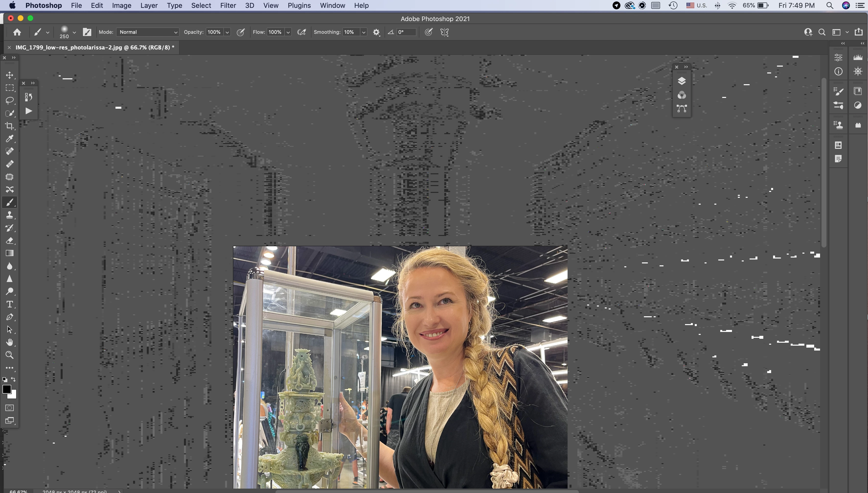Open the blending Mode dropdown
This screenshot has height=493, width=868.
click(148, 32)
